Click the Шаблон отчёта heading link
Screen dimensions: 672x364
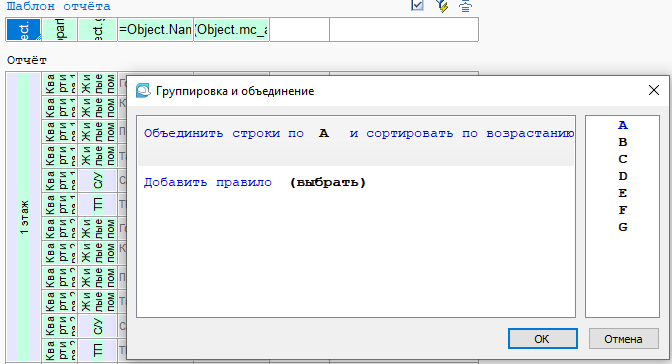tap(58, 6)
